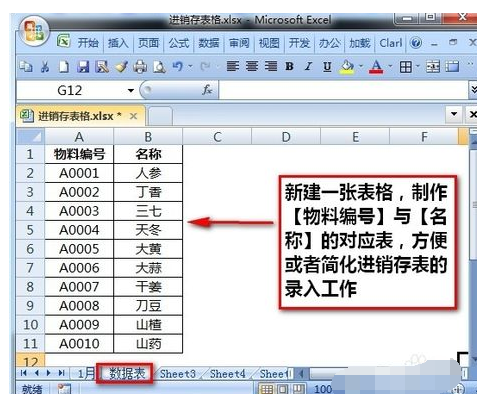Click the Name Box showing G12
Screen dimensions: 477x394
pyautogui.click(x=70, y=90)
